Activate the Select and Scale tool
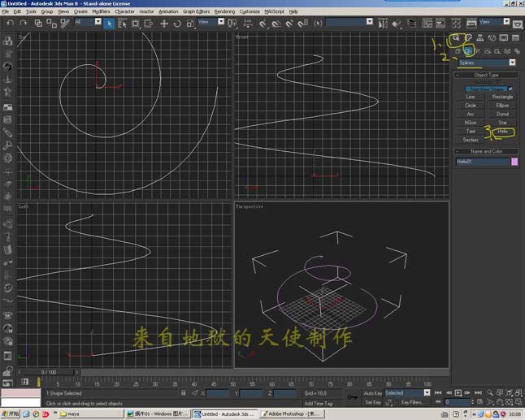The width and height of the screenshot is (525, 420). click(x=190, y=24)
